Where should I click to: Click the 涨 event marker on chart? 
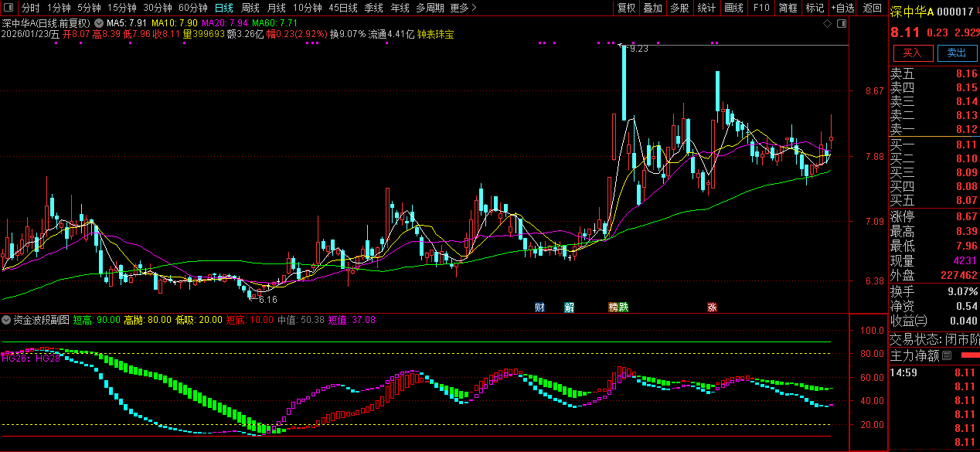[712, 308]
